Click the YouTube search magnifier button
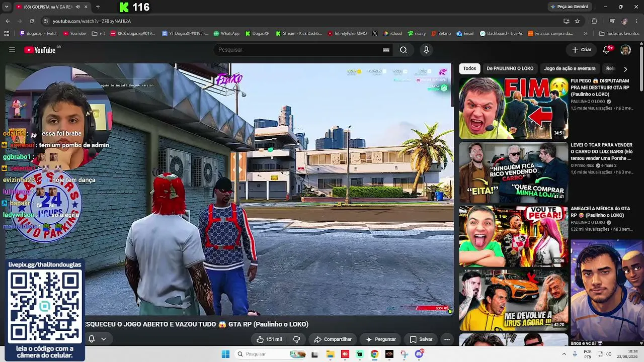The height and width of the screenshot is (362, 644). pos(404,50)
